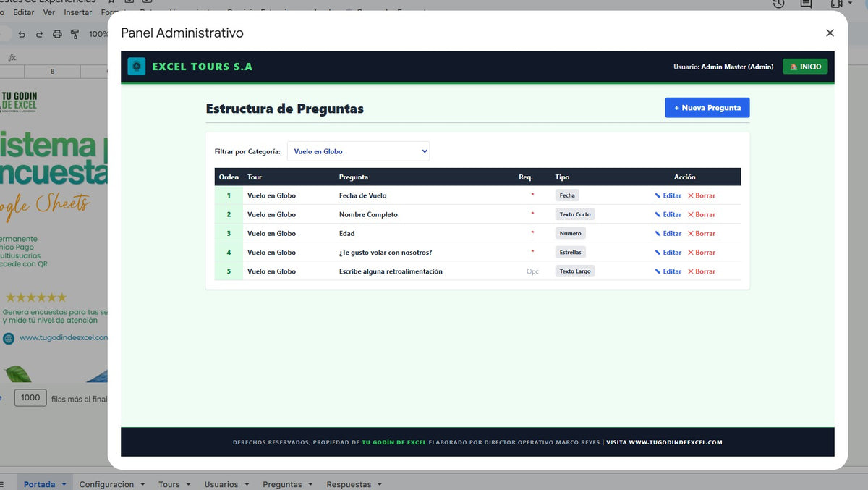Viewport: 868px width, 490px height.
Task: Open the Preguntas tab dropdown arrow
Action: click(310, 484)
